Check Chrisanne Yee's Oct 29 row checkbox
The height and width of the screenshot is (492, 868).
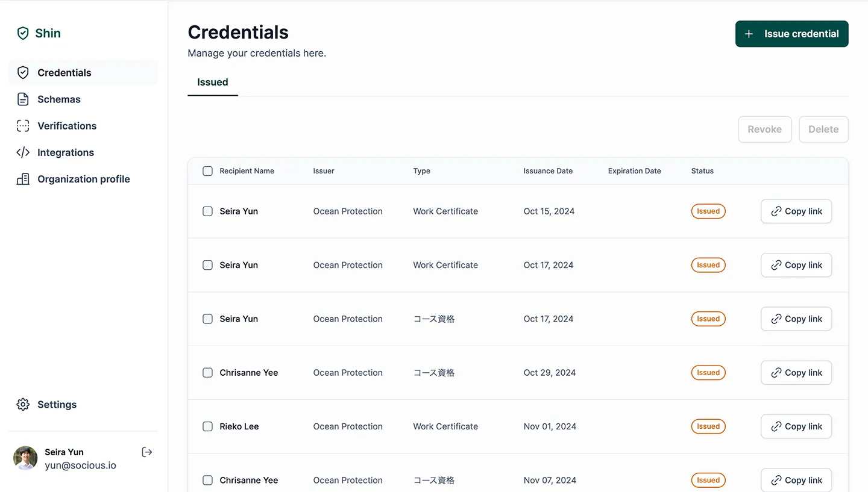(x=207, y=372)
